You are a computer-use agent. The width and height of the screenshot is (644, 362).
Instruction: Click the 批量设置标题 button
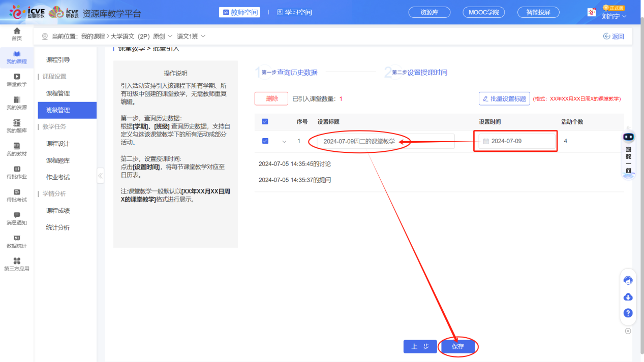(504, 98)
